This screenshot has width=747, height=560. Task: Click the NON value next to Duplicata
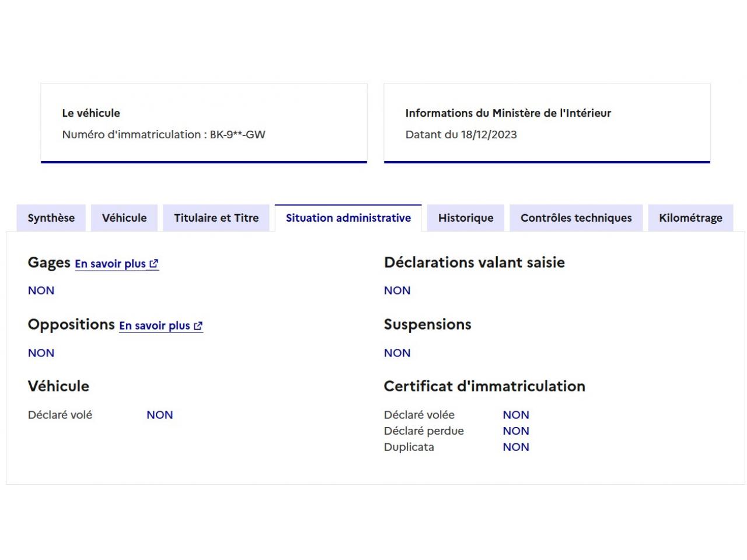516,447
